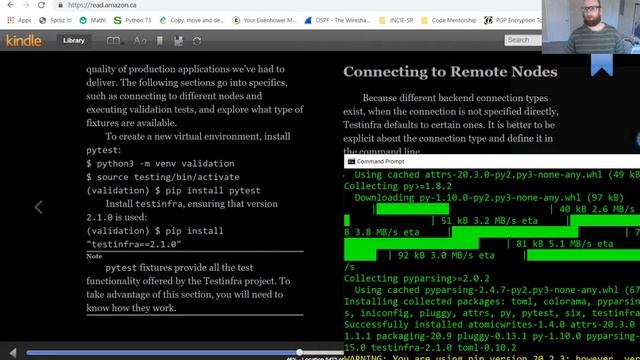
Task: Reload the page with the refresh icon
Action: tap(41, 5)
